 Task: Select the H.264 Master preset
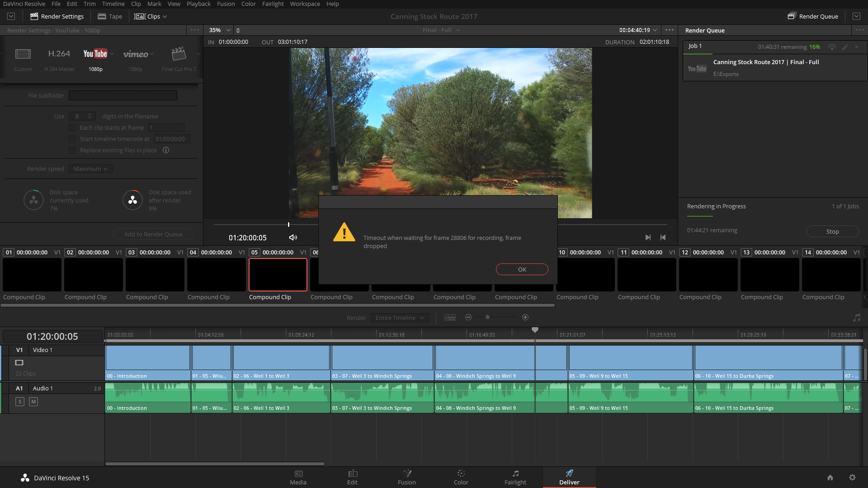pos(59,59)
